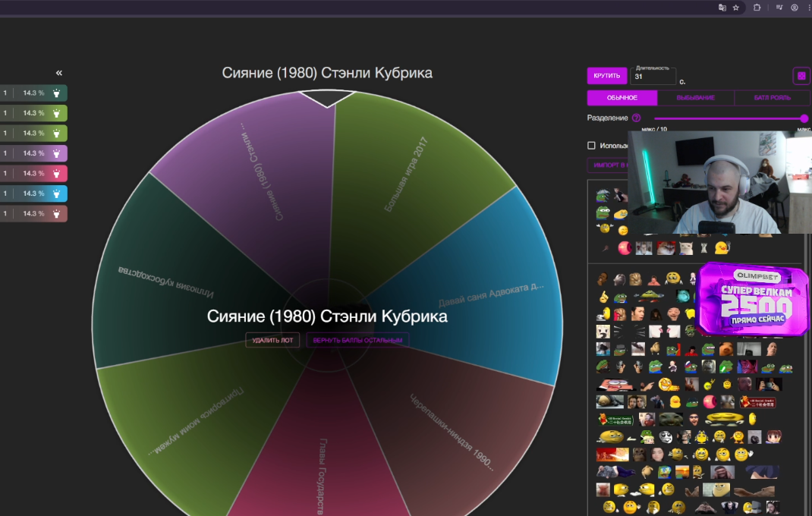Spin the wheel with the КРУТИТЬ button

(607, 76)
